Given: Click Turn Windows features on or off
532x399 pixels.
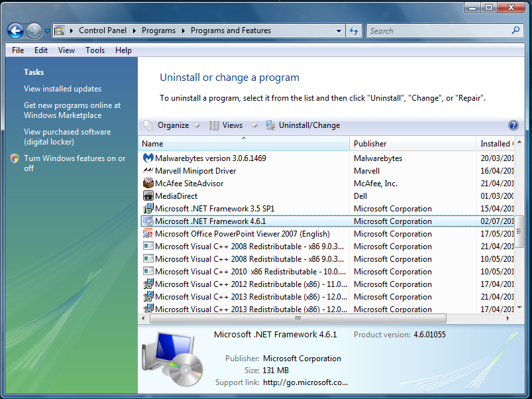Looking at the screenshot, I should click(75, 163).
